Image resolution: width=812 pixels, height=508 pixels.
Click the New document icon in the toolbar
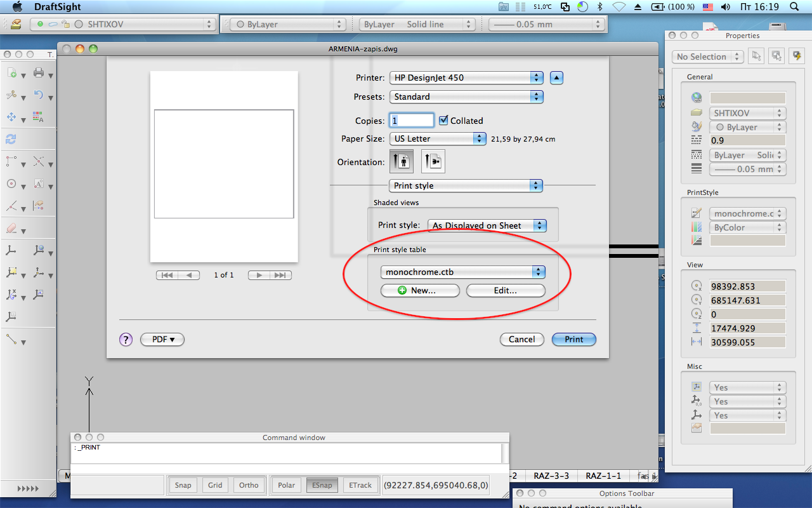pos(12,74)
